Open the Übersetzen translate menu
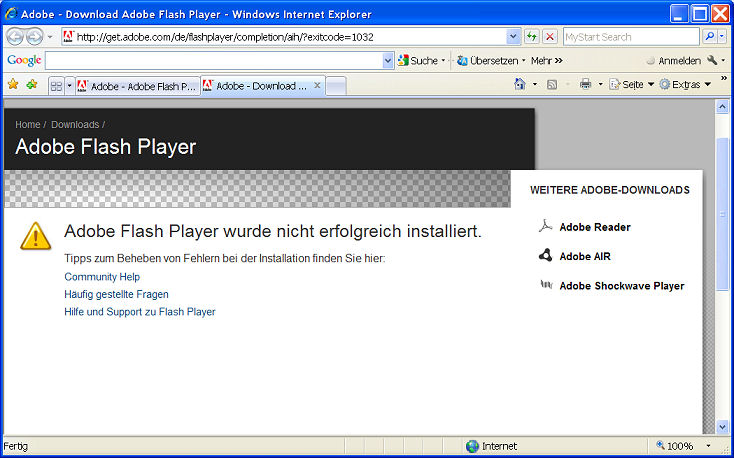This screenshot has height=458, width=734. 491,60
